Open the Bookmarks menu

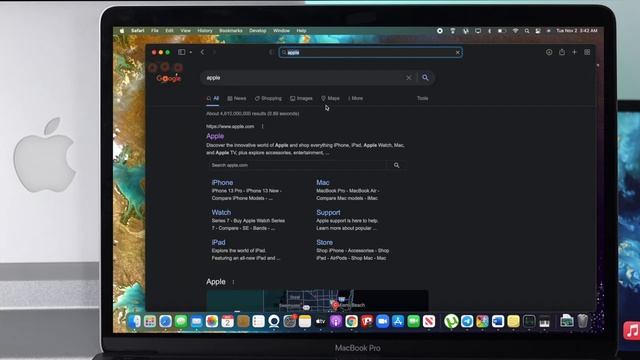pyautogui.click(x=231, y=31)
